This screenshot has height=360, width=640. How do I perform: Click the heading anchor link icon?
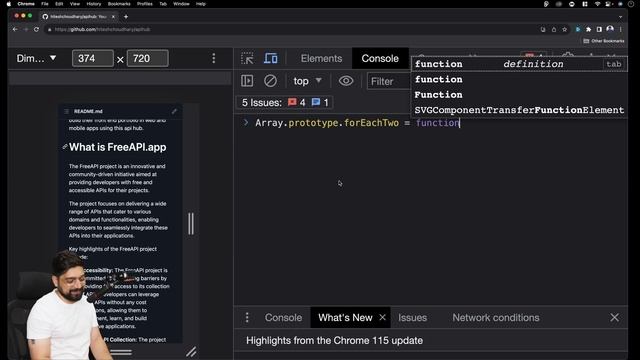[64, 147]
